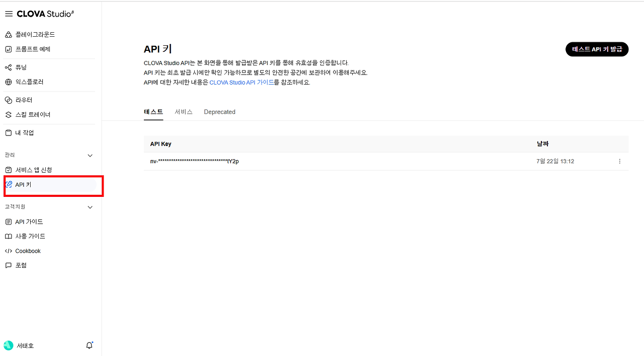Screen dimensions: 644x356
Task: Open 프롬프트 예제 menu item
Action: (x=33, y=49)
